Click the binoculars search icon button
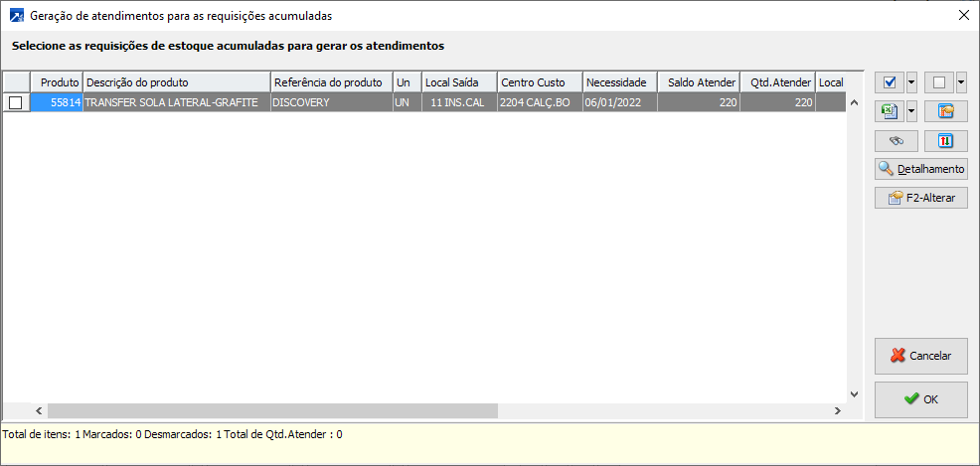Viewport: 980px width, 466px height. coord(897,142)
